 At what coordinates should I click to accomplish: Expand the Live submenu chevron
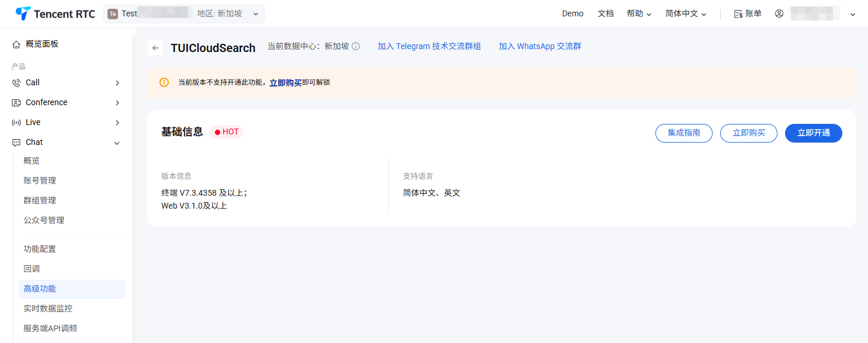(117, 123)
